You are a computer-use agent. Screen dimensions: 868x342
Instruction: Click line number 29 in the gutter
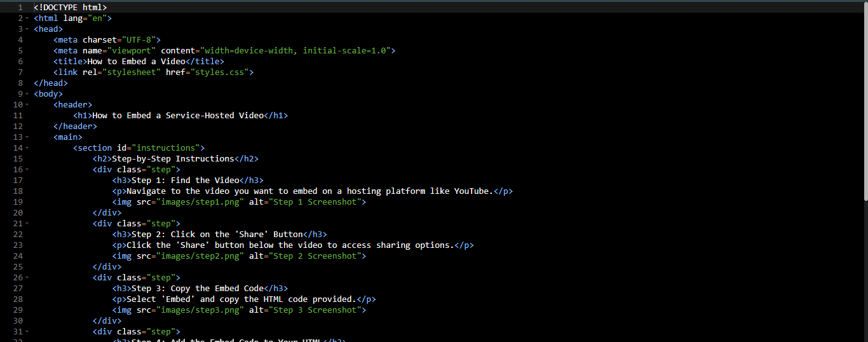click(18, 310)
